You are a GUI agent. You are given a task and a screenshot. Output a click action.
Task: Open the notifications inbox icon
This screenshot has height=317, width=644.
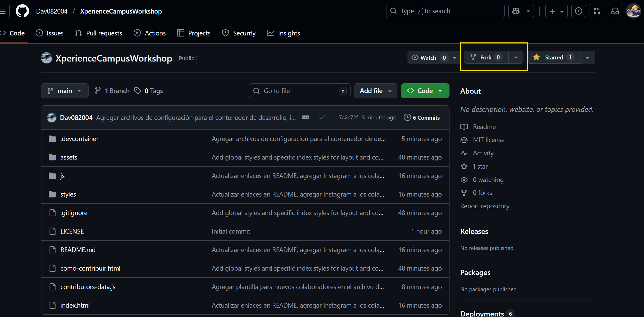[x=615, y=11]
